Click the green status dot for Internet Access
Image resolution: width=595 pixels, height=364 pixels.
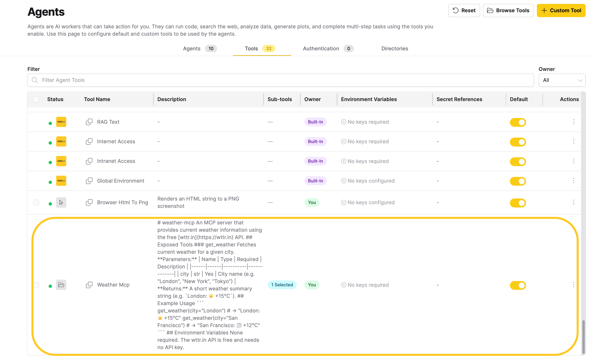point(50,143)
